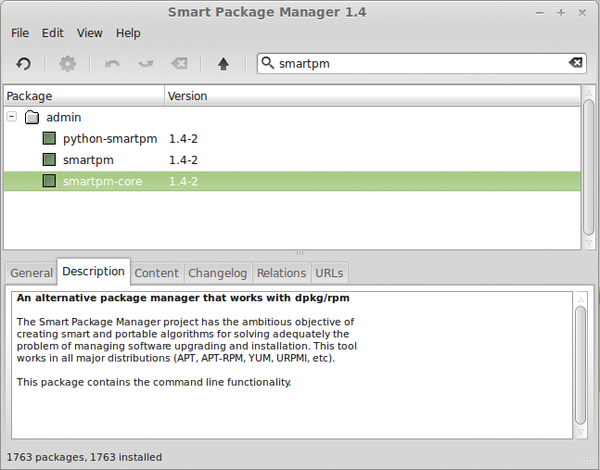Open the File menu
Screen dimensions: 600x470
(20, 33)
